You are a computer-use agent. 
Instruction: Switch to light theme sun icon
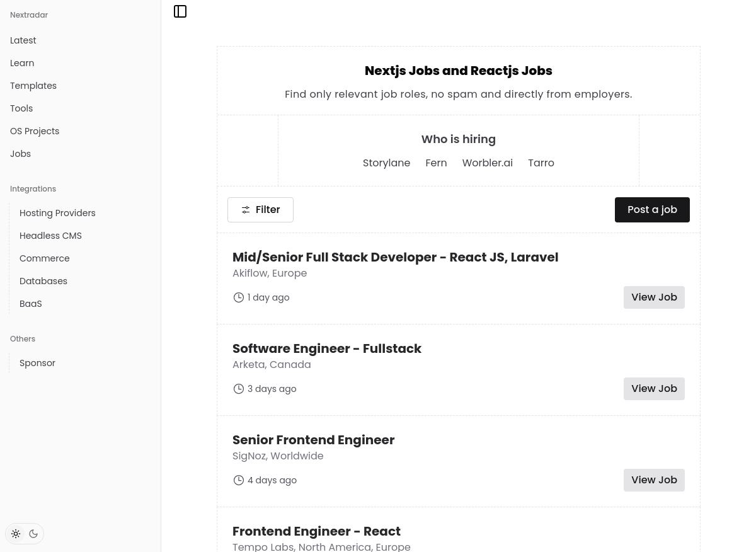click(16, 534)
